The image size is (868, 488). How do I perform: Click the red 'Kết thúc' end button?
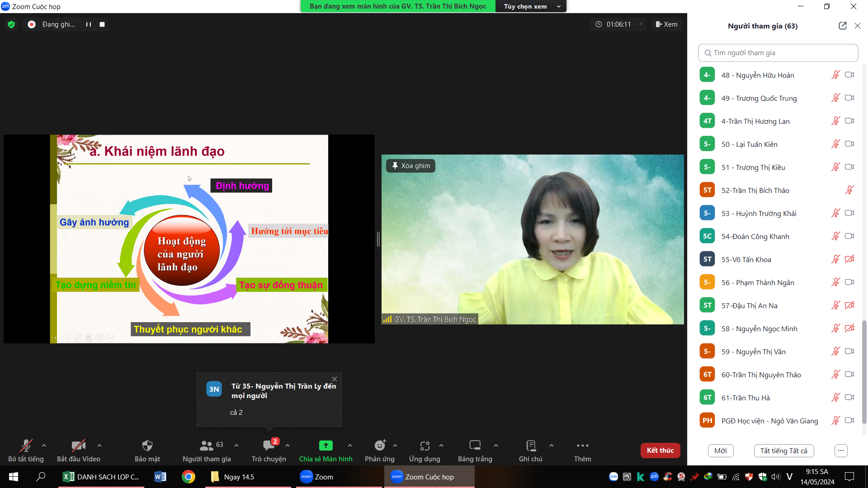660,450
